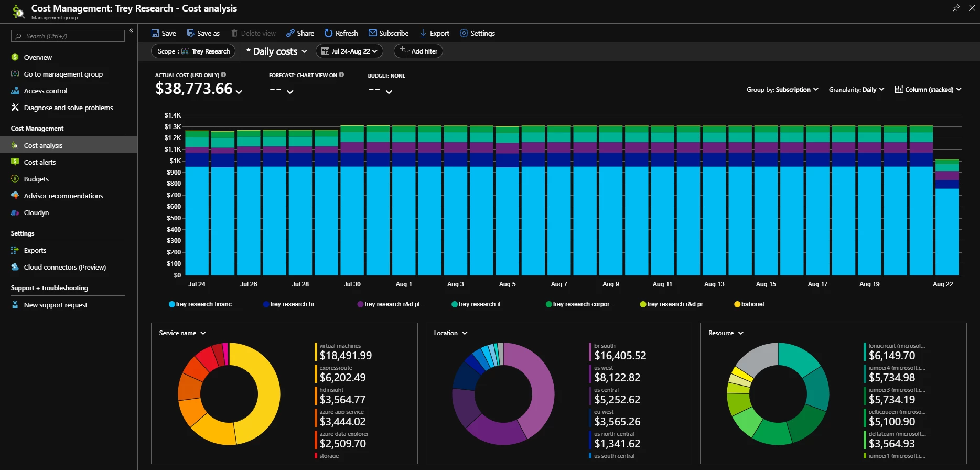Click the longcircuit $6,149.70 resource entry
Viewport: 980px width, 470px height.
[895, 352]
